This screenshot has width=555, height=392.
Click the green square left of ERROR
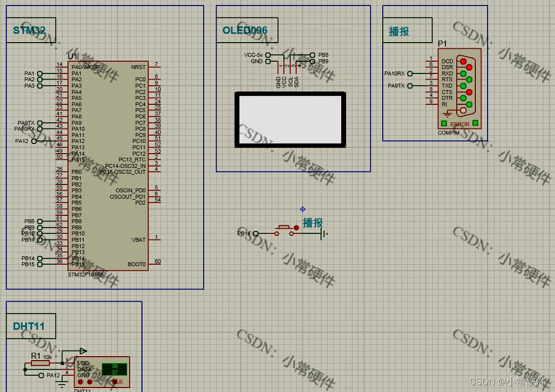[x=444, y=123]
